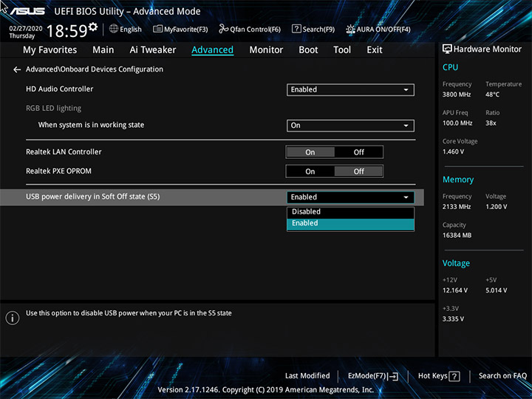Open the My Favorites tab

tap(50, 50)
